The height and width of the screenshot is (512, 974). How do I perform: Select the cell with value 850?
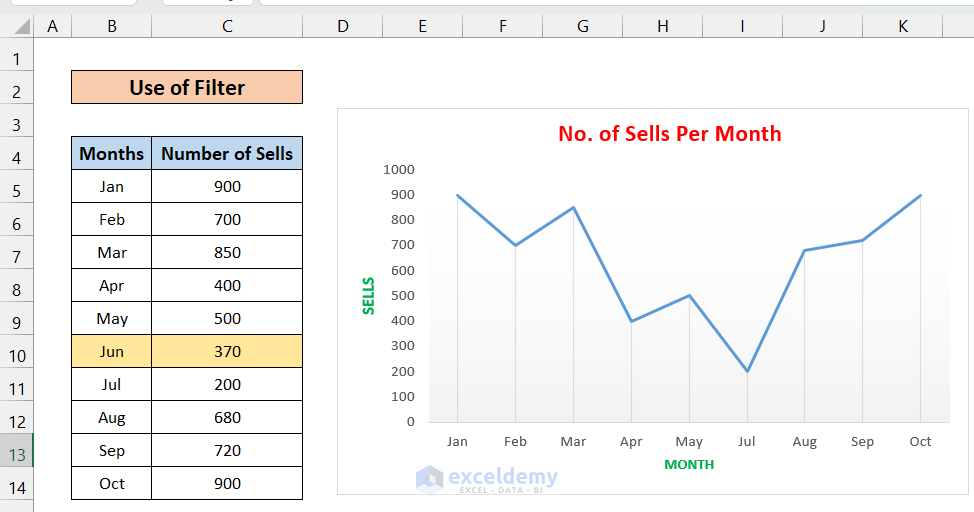click(227, 253)
